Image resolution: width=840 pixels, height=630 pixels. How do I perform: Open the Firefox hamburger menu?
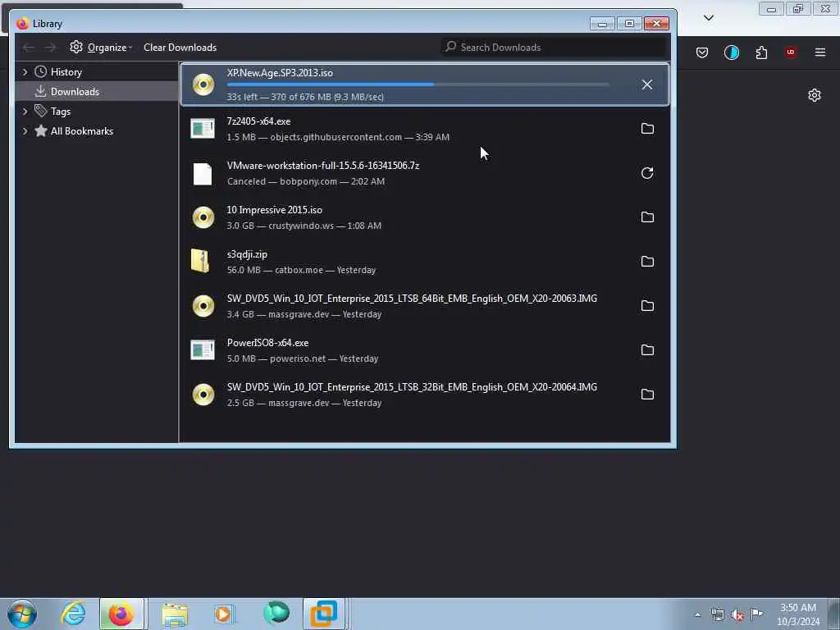pyautogui.click(x=820, y=52)
